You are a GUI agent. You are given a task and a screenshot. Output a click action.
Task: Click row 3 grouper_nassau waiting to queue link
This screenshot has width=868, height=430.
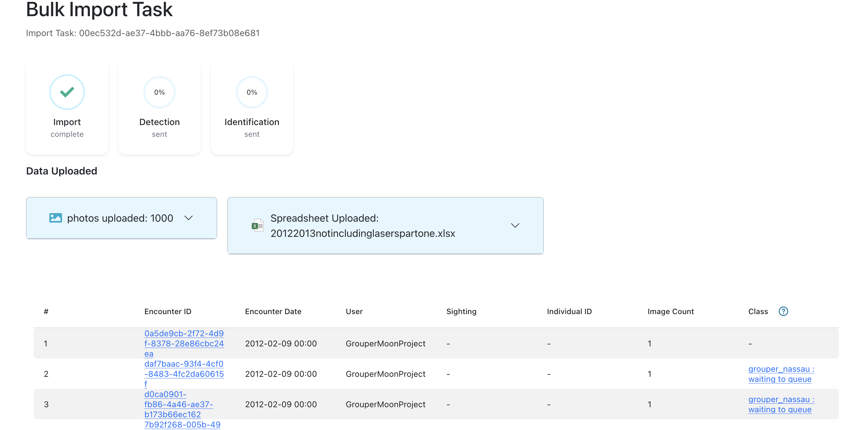pos(781,404)
